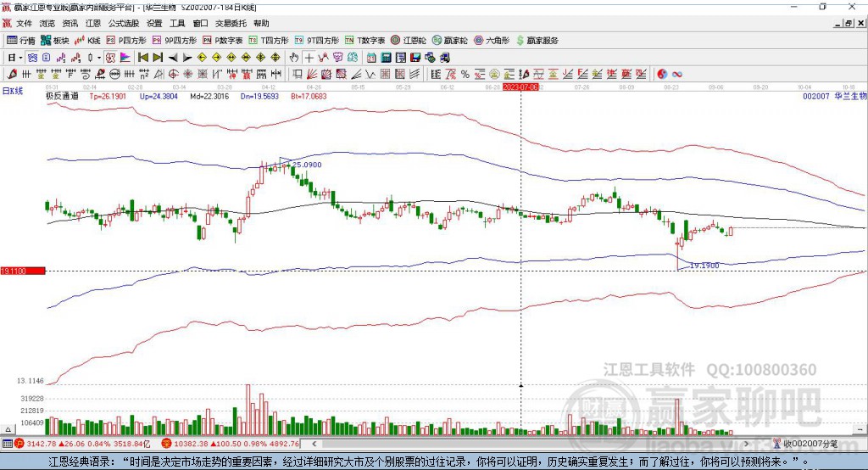This screenshot has width=868, height=470.
Task: Open the 江恩 menu
Action: [x=93, y=23]
